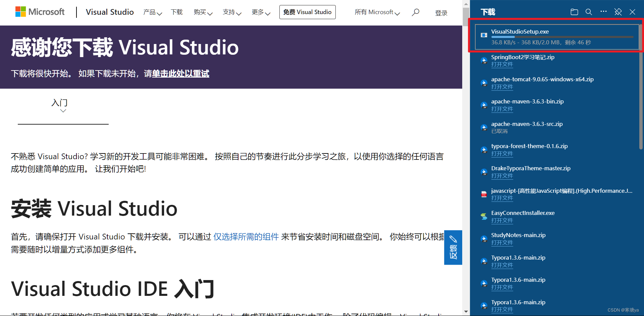The height and width of the screenshot is (316, 644).
Task: Open file link under DrakeTyporaTheme-master.zip
Action: [502, 176]
